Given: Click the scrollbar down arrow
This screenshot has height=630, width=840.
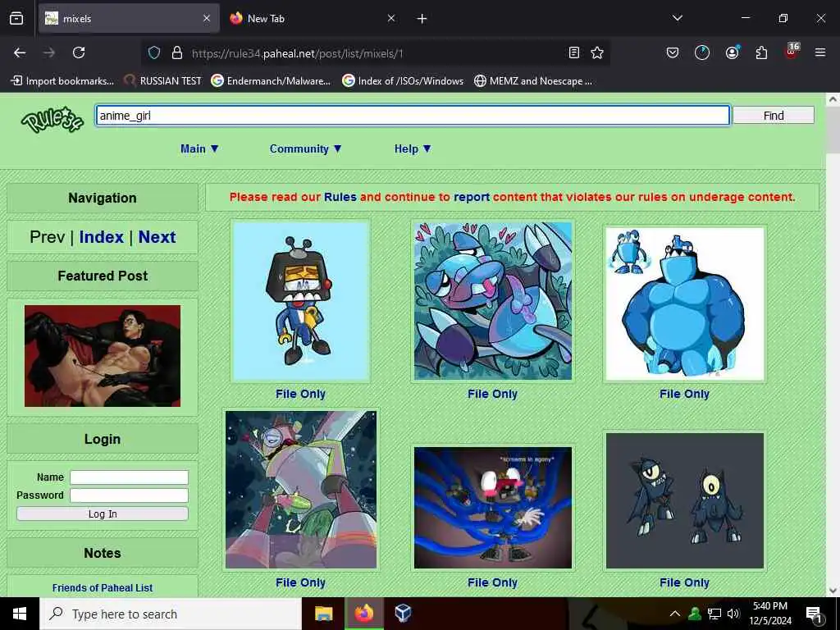Looking at the screenshot, I should point(833,591).
